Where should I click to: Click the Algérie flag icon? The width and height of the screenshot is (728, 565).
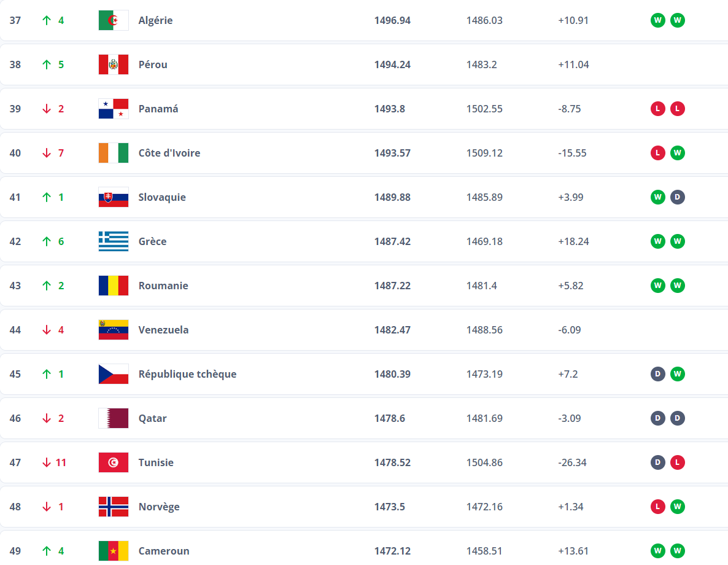[x=114, y=20]
